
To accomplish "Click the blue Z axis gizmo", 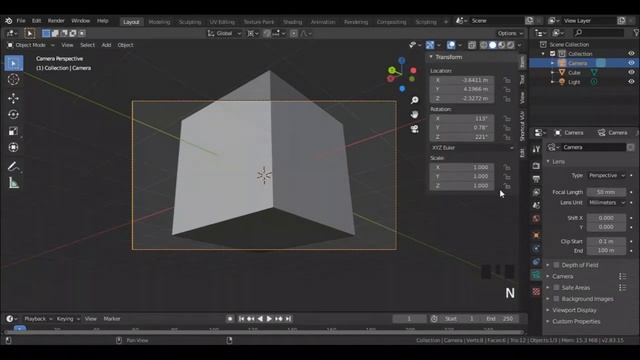I will pos(402,61).
